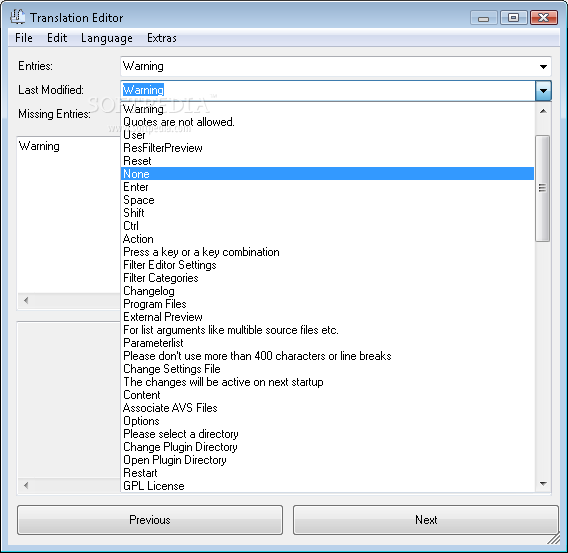Viewport: 568px width, 553px height.
Task: Select 'Warning' in the Missing Entries list
Action: click(x=39, y=146)
